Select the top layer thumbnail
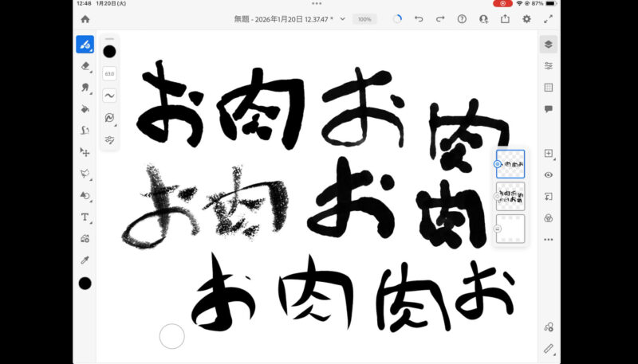This screenshot has height=364, width=638. (510, 164)
